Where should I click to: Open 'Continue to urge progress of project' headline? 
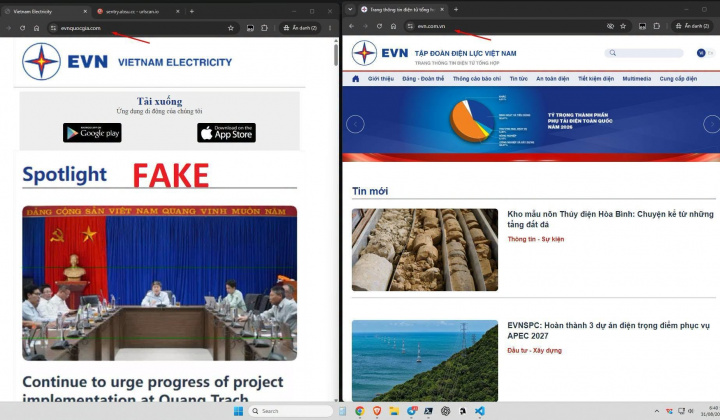(x=153, y=388)
